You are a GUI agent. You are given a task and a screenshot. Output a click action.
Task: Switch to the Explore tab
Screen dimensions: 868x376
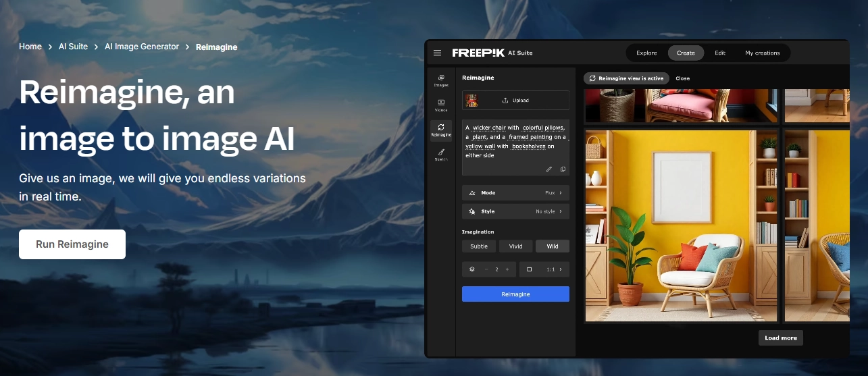(646, 53)
